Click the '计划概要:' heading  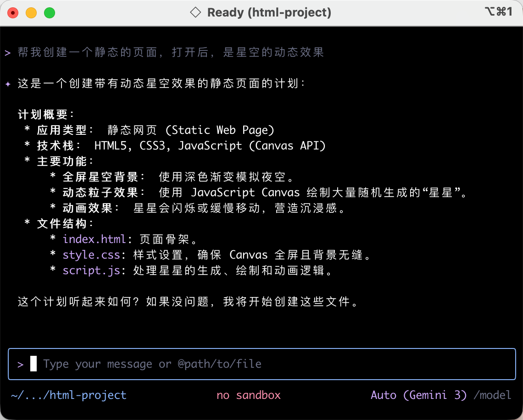click(45, 115)
